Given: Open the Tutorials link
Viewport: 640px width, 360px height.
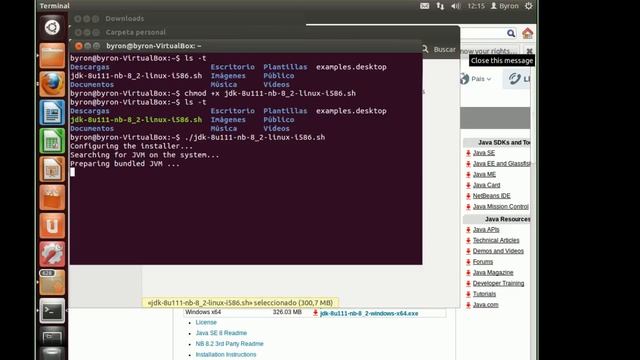Looking at the screenshot, I should pyautogui.click(x=484, y=294).
